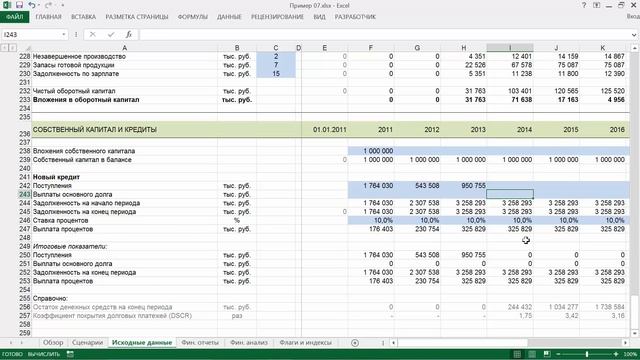
Task: Open the ФАЙЛ tab
Action: [15, 17]
